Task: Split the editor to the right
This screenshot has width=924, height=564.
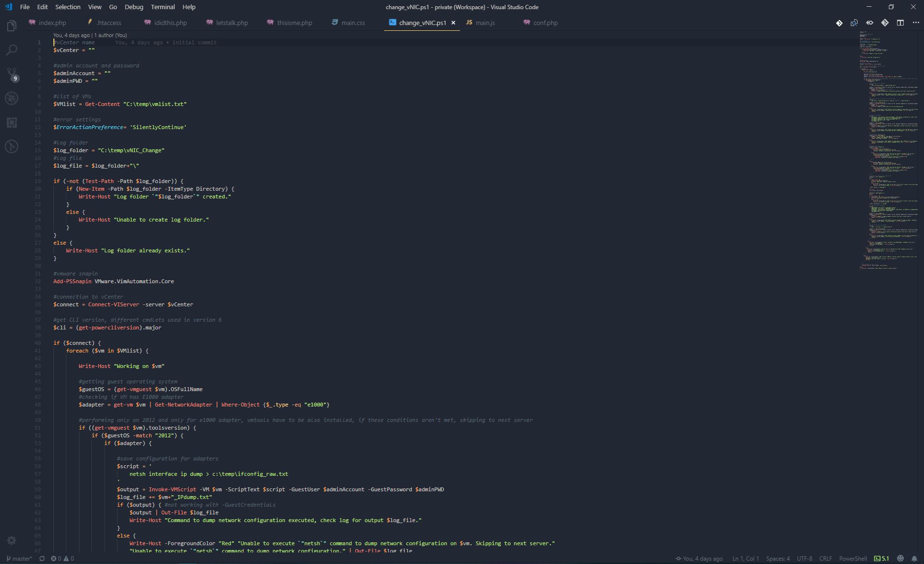Action: point(900,23)
